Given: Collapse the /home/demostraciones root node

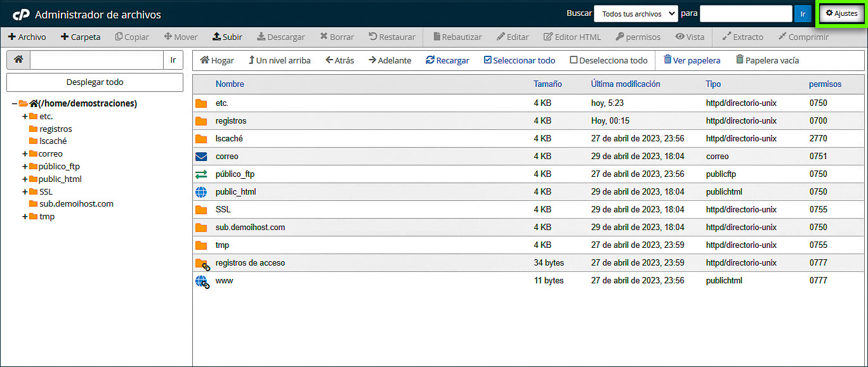Looking at the screenshot, I should pos(14,103).
